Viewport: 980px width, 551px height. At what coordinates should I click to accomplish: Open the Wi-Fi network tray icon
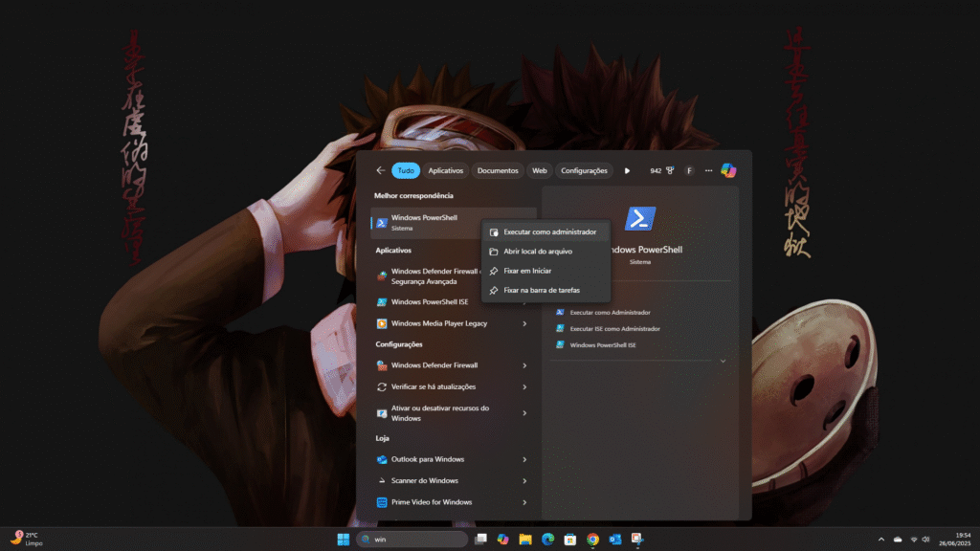click(x=914, y=540)
